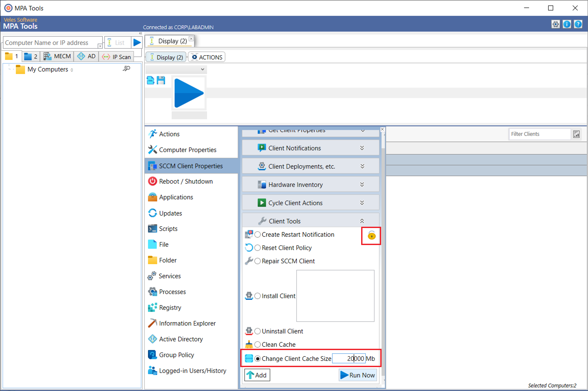Close the actions panel with X
Screen dimensions: 588x391
[382, 129]
